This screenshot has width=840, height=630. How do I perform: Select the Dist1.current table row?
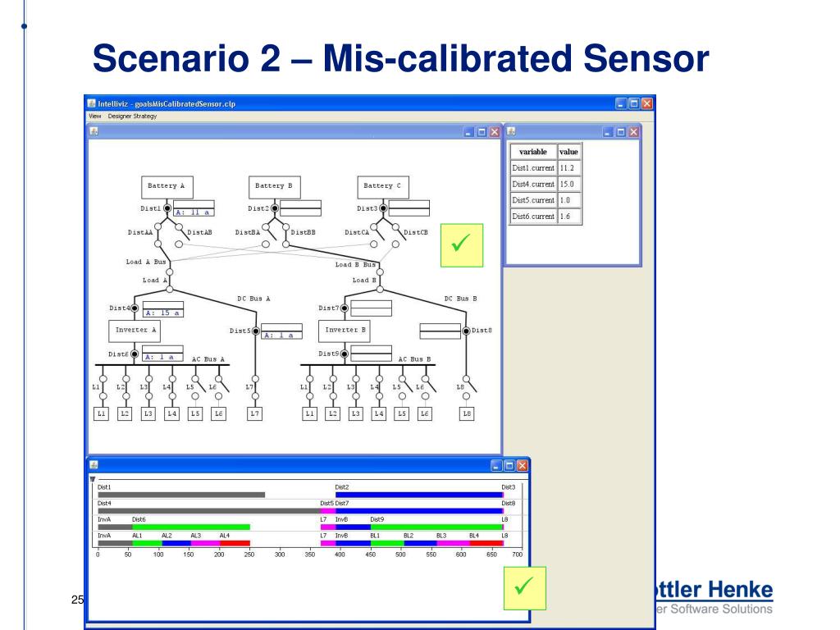pos(546,168)
